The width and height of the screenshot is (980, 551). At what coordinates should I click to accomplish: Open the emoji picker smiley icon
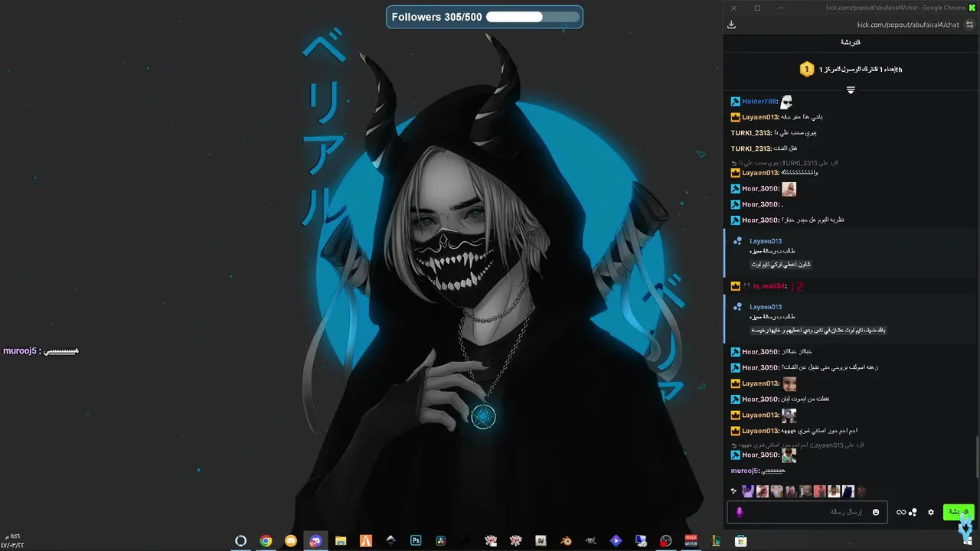pyautogui.click(x=876, y=512)
